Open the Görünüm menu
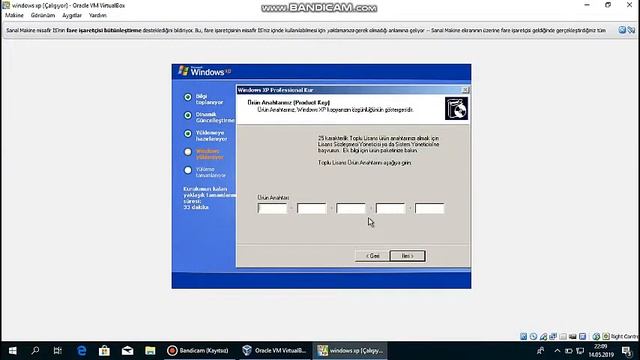Screen dimensions: 640x360 [x=43, y=15]
